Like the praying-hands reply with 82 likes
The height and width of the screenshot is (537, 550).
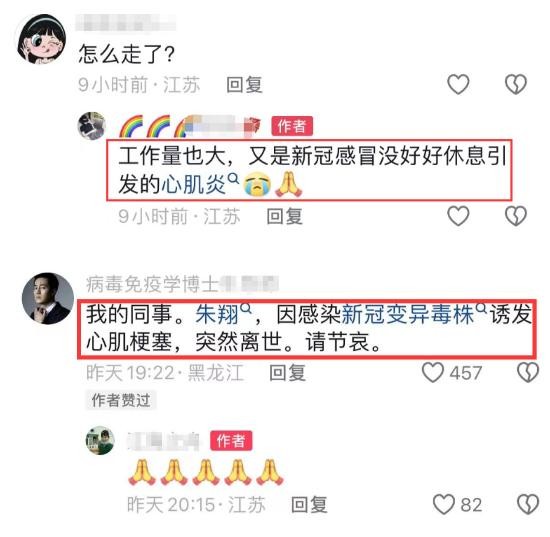point(457,504)
